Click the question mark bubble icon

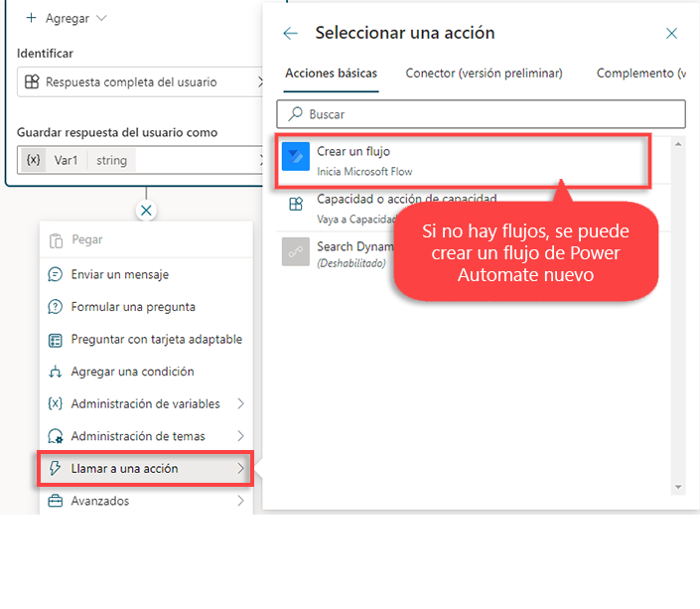coord(55,307)
